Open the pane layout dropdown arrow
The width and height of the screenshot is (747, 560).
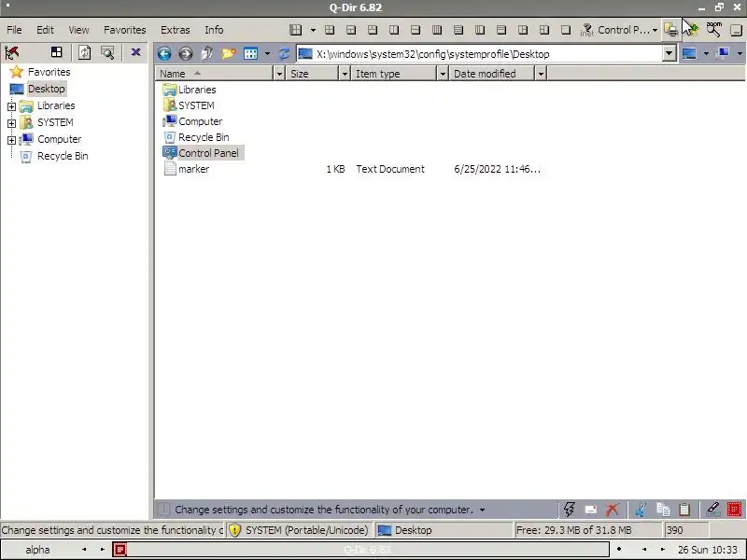[x=313, y=30]
